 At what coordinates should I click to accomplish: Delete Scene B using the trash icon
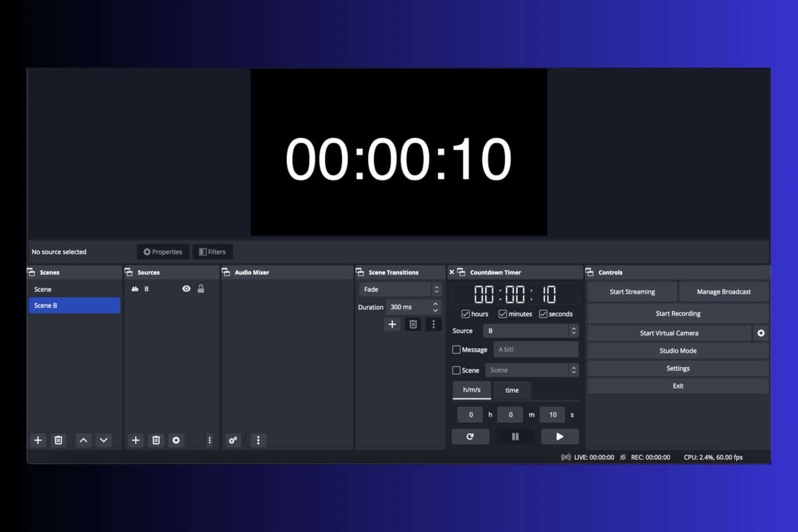point(58,440)
